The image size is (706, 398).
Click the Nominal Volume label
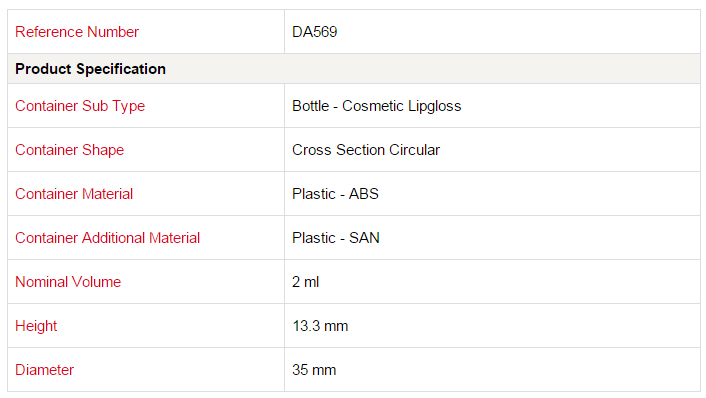point(68,282)
